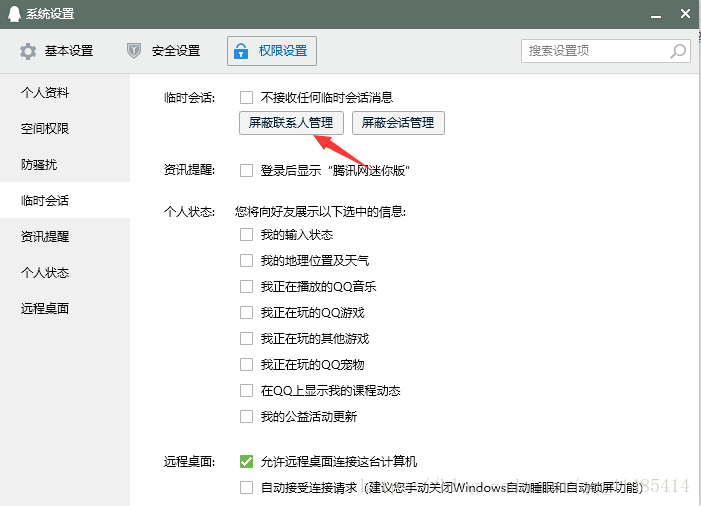Enable 不接收任何临时会话消息 checkbox
The width and height of the screenshot is (701, 506).
(246, 97)
